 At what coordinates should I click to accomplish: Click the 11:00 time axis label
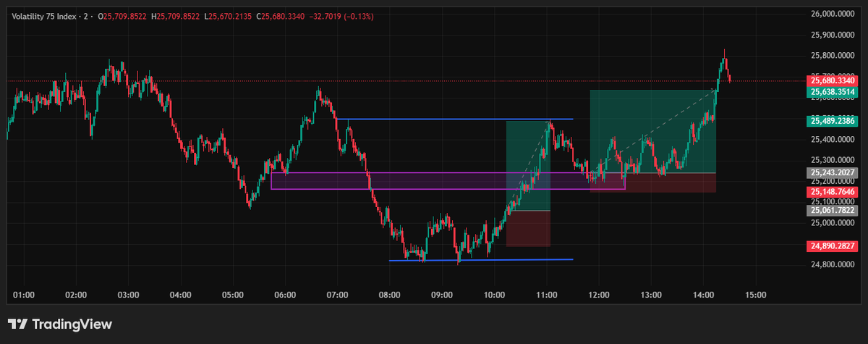tap(546, 295)
